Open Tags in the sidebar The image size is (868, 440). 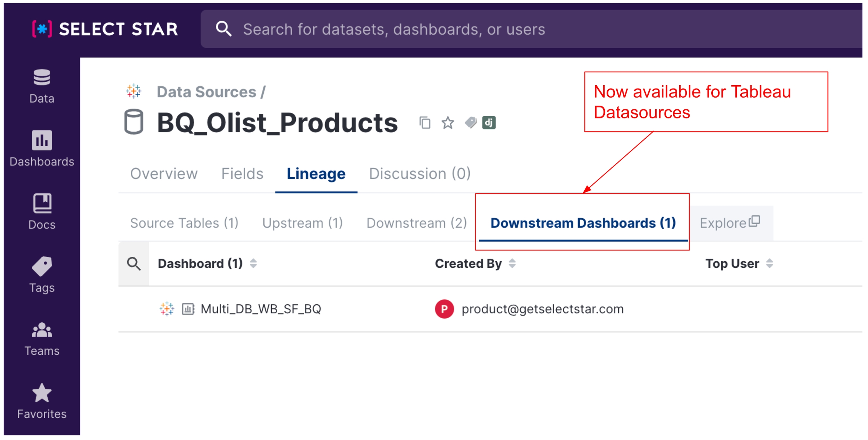pyautogui.click(x=42, y=275)
